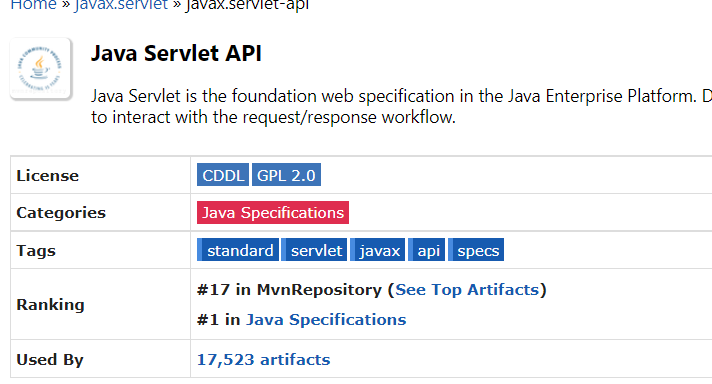
Task: Click the License row label
Action: click(48, 176)
